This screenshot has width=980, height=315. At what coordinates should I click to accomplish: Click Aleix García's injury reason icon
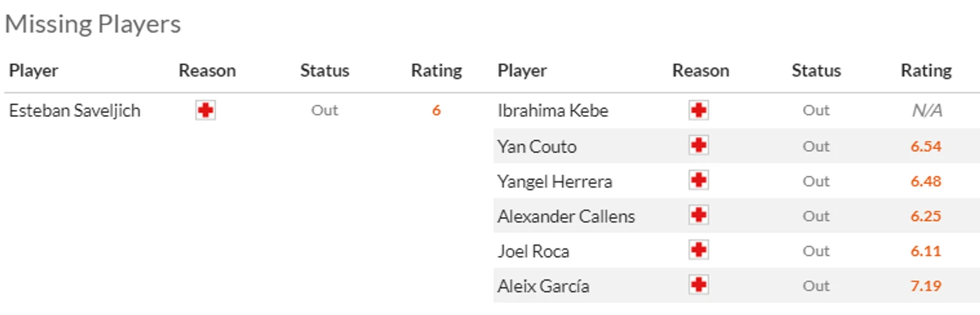699,285
